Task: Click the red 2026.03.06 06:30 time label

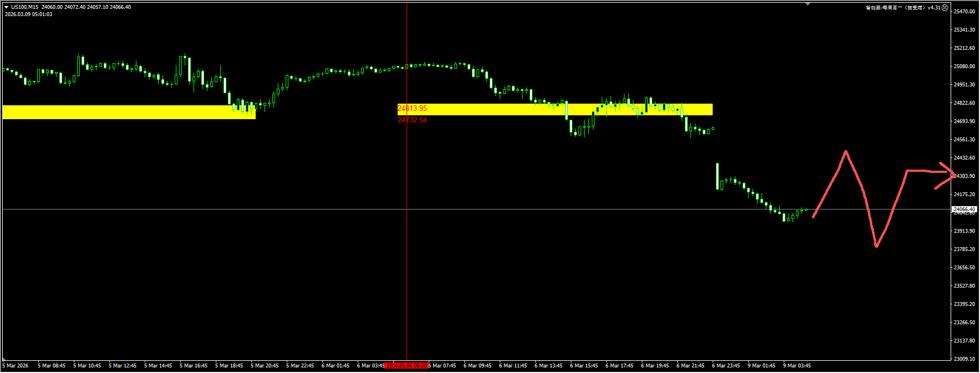Action: 407,366
